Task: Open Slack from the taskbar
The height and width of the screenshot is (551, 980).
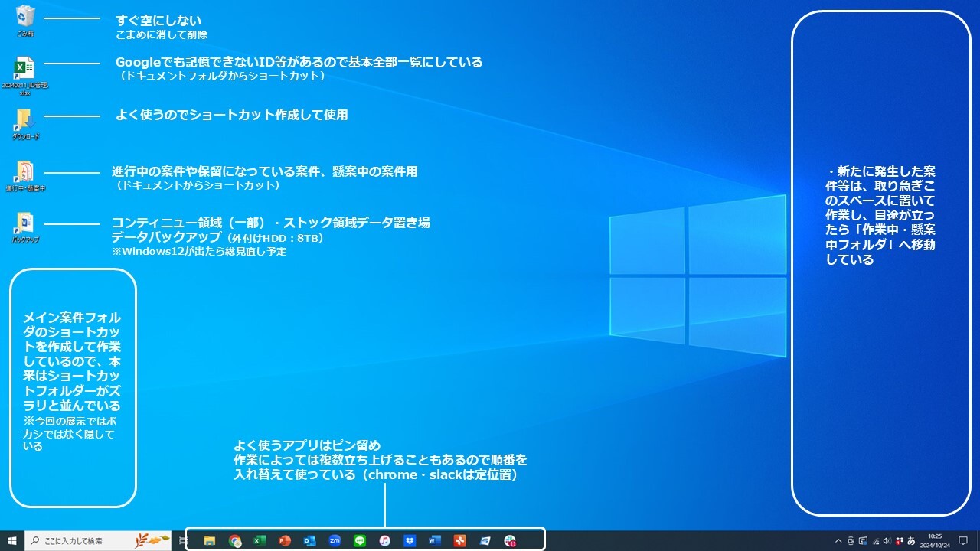Action: pyautogui.click(x=510, y=541)
